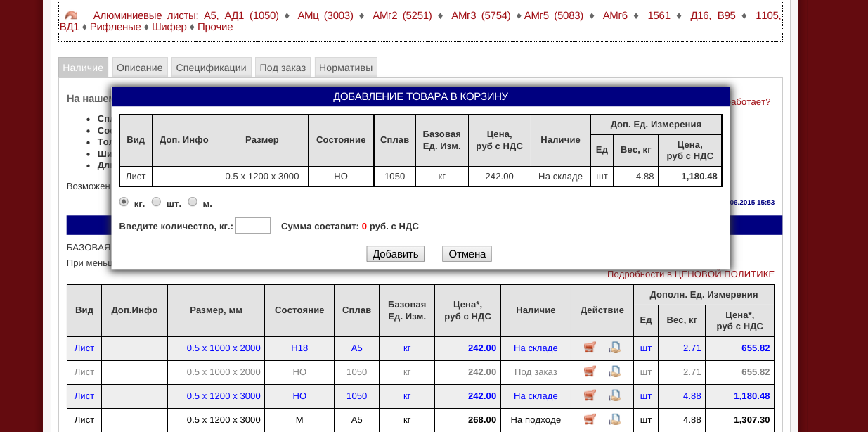The image size is (868, 432).
Task: Open the Прочие link
Action: click(x=215, y=27)
